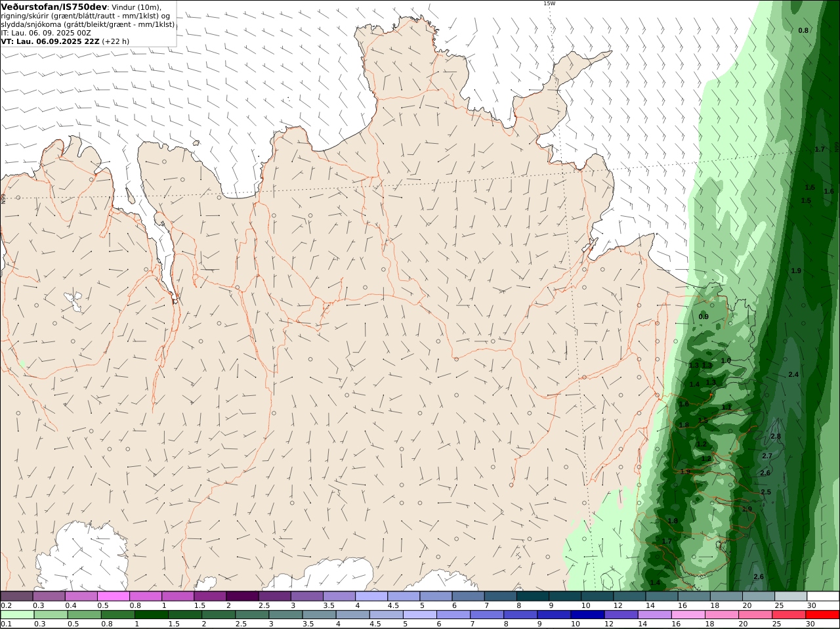Click the '0.1' label on rain scale
The image size is (840, 629).
tap(5, 624)
